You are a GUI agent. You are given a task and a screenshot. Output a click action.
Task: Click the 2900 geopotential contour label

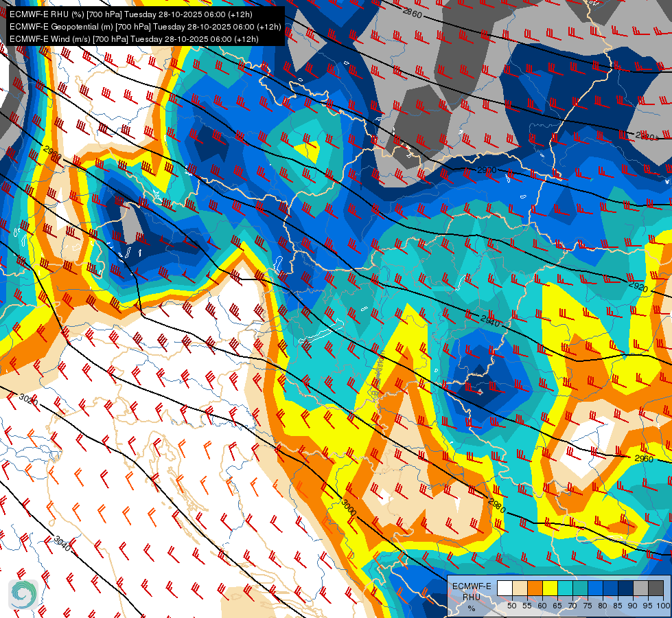pyautogui.click(x=487, y=170)
